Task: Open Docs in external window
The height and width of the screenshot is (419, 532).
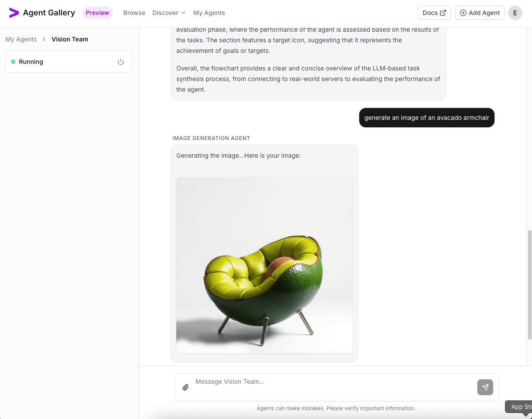Action: point(434,13)
